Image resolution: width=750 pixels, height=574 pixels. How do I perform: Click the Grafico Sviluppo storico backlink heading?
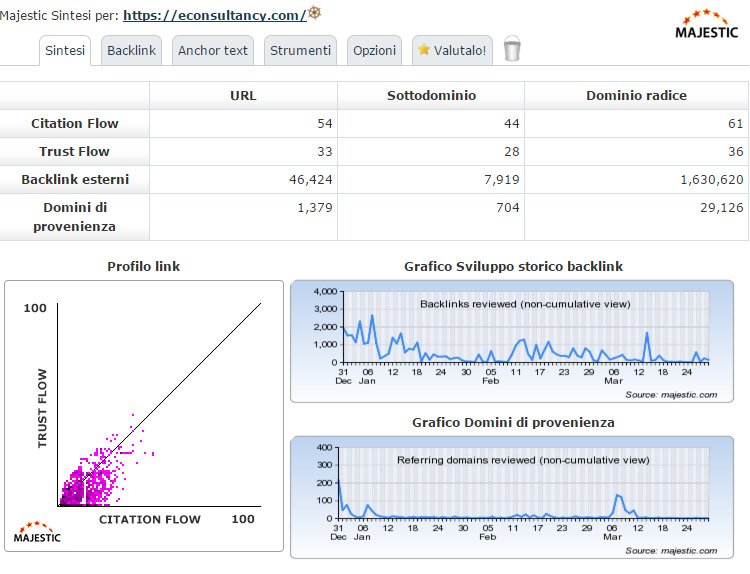(x=513, y=266)
